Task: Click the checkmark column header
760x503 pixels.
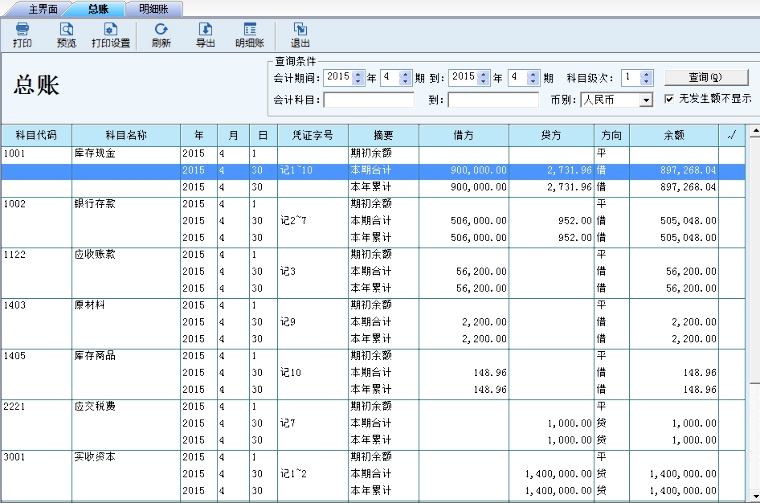Action: pos(732,135)
